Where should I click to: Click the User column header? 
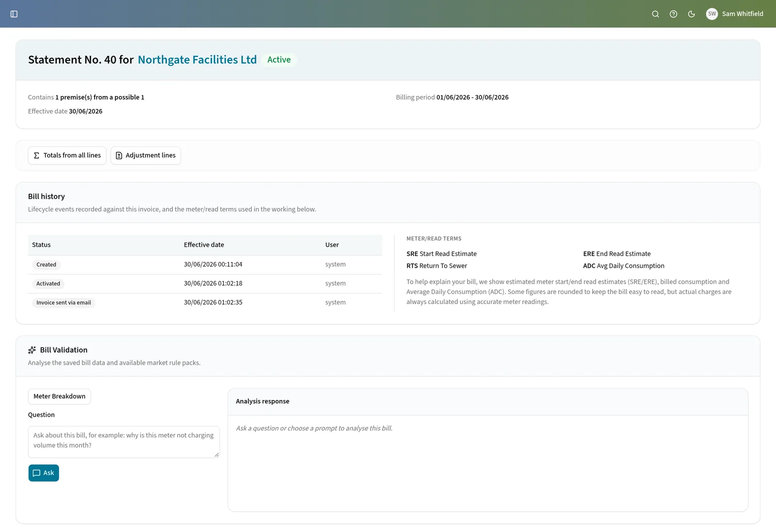332,245
